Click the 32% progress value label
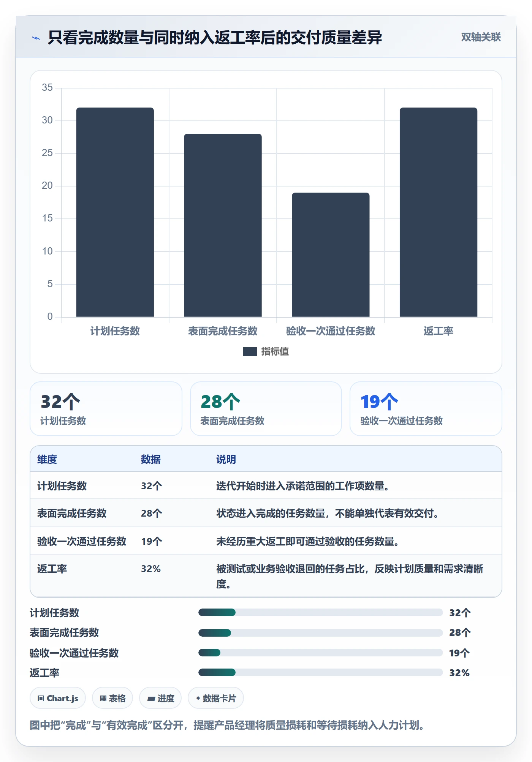Image resolution: width=532 pixels, height=762 pixels. click(x=459, y=673)
